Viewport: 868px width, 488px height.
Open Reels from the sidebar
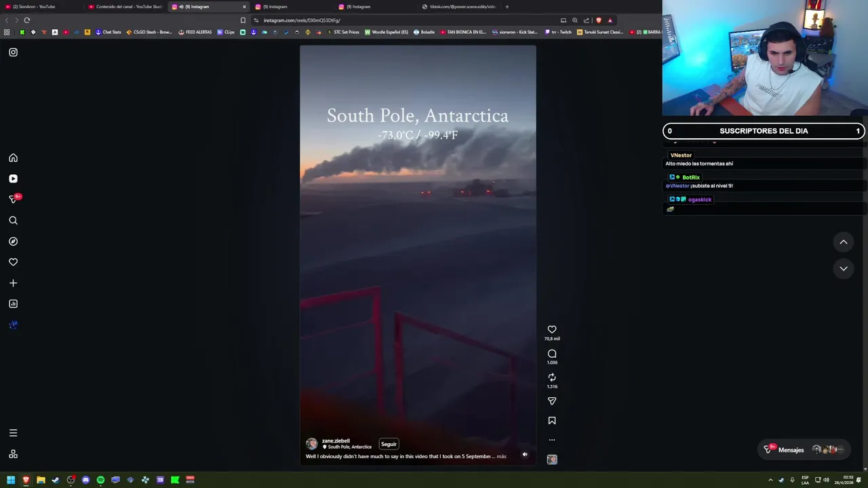click(13, 179)
